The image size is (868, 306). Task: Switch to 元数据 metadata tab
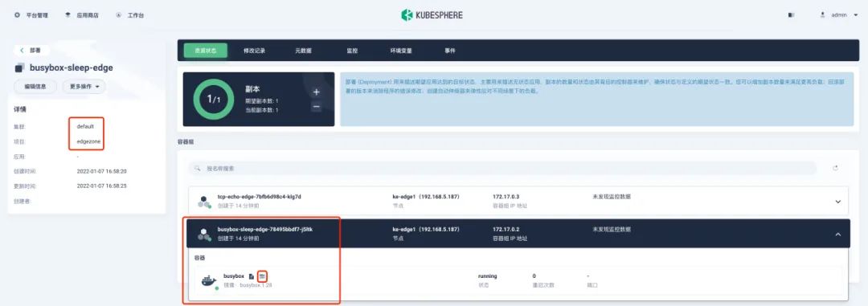point(303,51)
